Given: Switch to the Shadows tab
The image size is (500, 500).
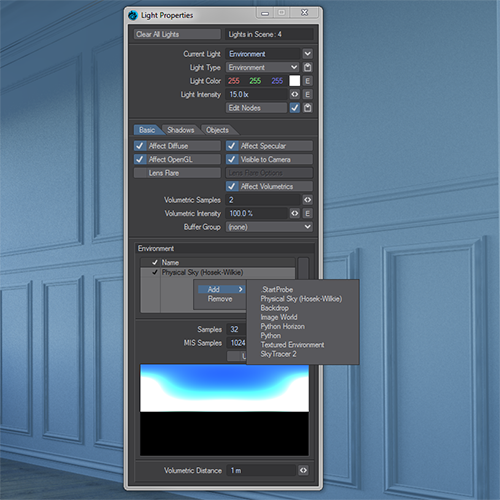Looking at the screenshot, I should click(181, 130).
